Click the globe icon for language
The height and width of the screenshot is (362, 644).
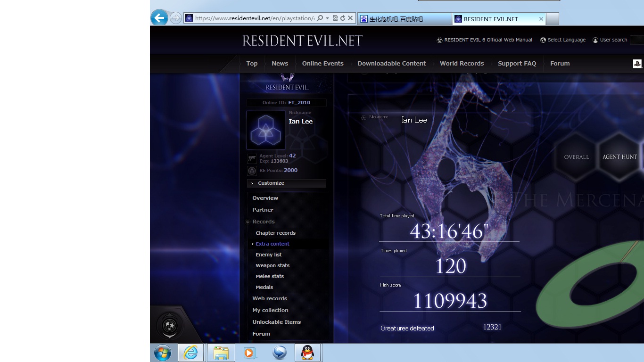pyautogui.click(x=543, y=40)
